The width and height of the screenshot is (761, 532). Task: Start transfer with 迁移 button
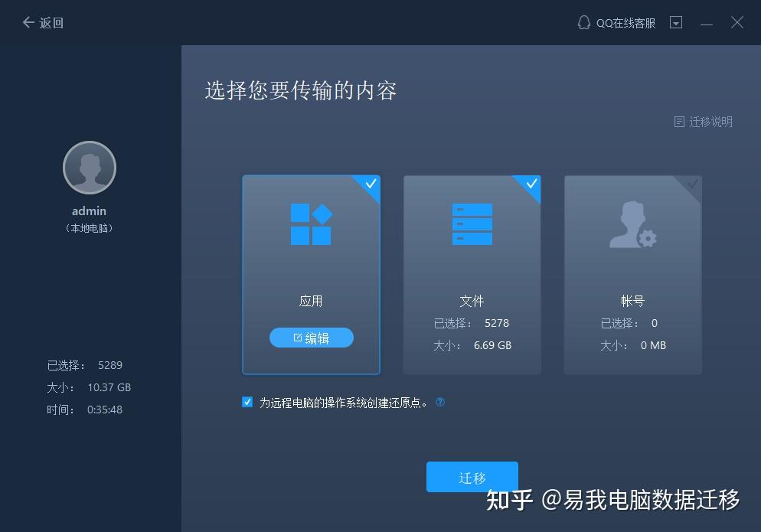tap(472, 477)
